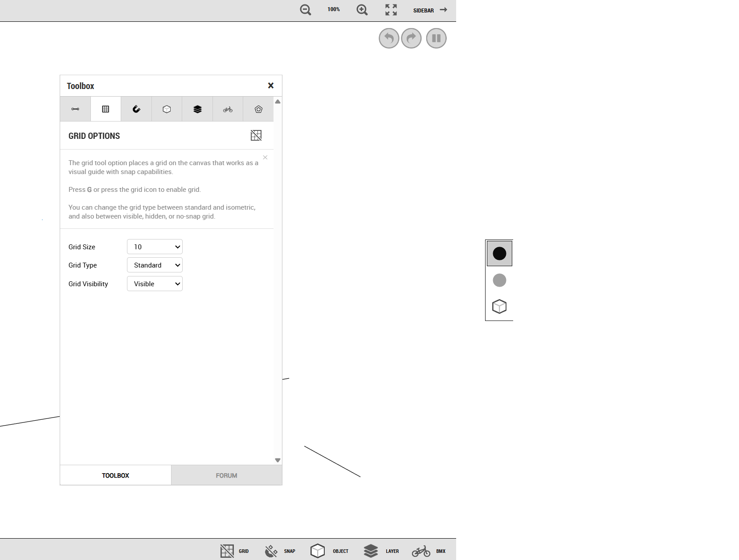This screenshot has height=560, width=739.
Task: Click the disabled-grid icon beside GRID OPTIONS heading
Action: click(x=257, y=135)
